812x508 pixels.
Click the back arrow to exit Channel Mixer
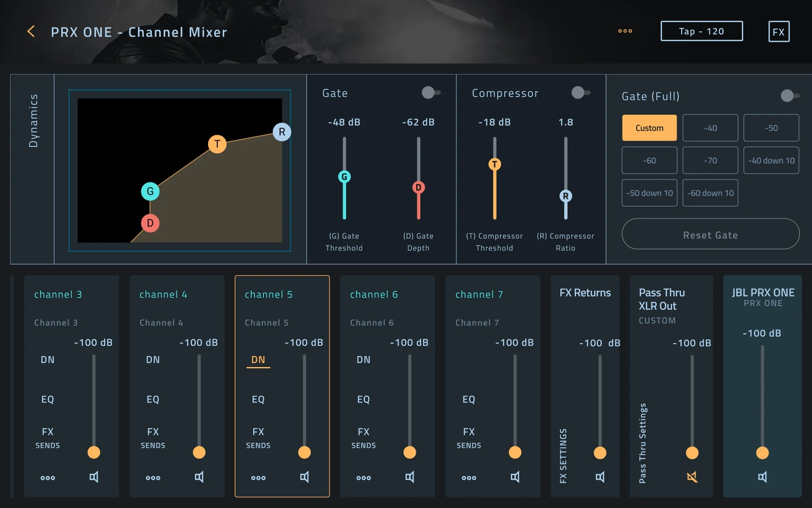point(31,31)
